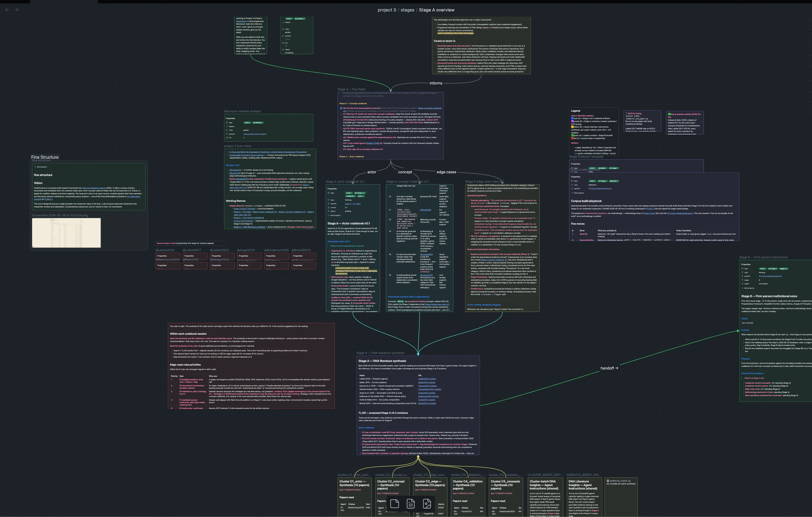This screenshot has width=812, height=517.
Task: Go forward with the right arrow button
Action: click(x=17, y=10)
